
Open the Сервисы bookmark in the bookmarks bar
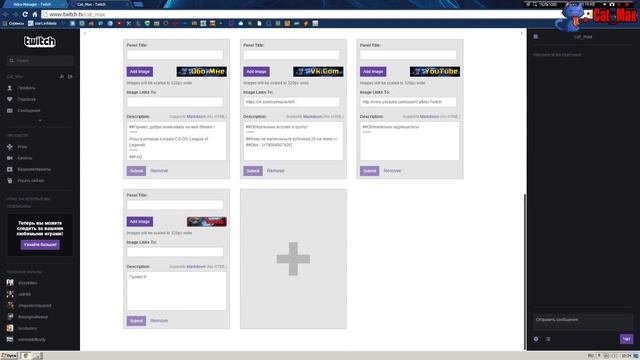[x=13, y=24]
